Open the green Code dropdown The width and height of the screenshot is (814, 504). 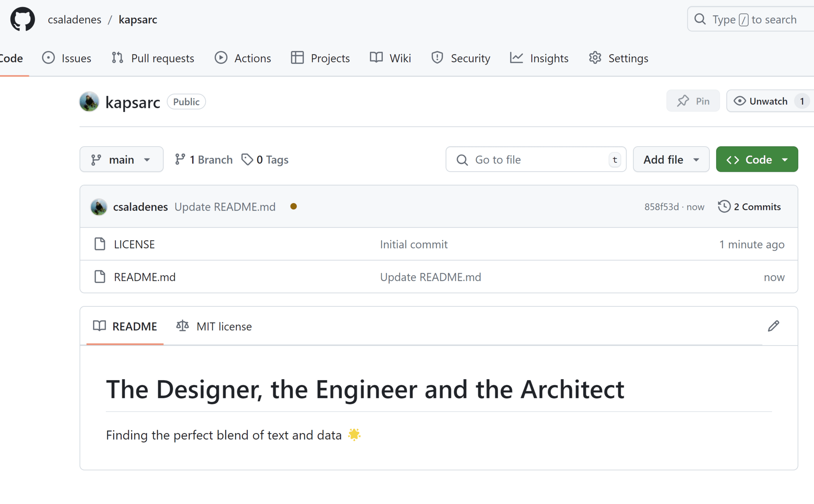[x=757, y=159]
